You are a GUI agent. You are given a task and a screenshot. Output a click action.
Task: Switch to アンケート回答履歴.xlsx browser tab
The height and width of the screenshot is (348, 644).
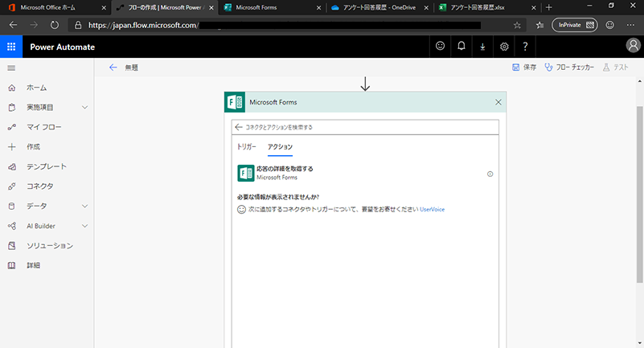(x=487, y=7)
